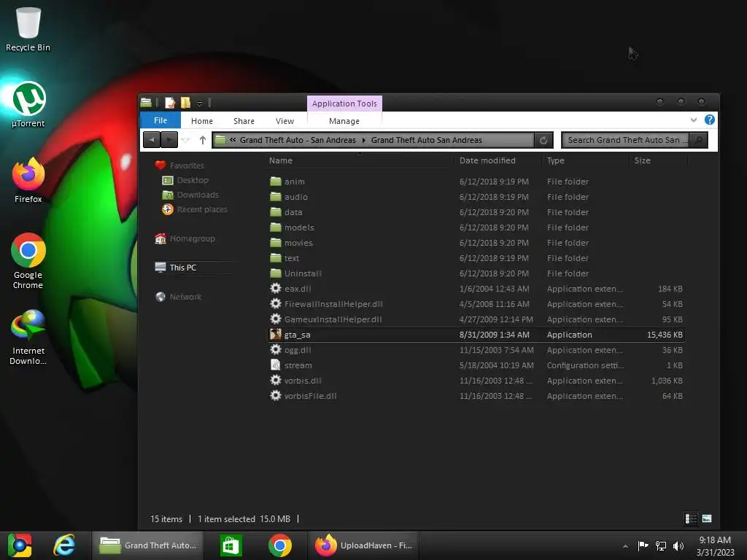The image size is (747, 560).
Task: Open the File ribbon tab
Action: coord(160,120)
